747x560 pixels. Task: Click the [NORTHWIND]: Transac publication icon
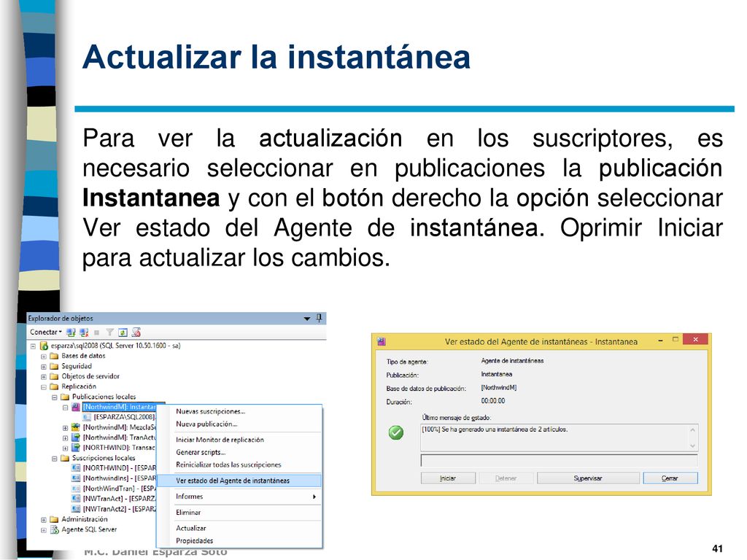tap(76, 448)
